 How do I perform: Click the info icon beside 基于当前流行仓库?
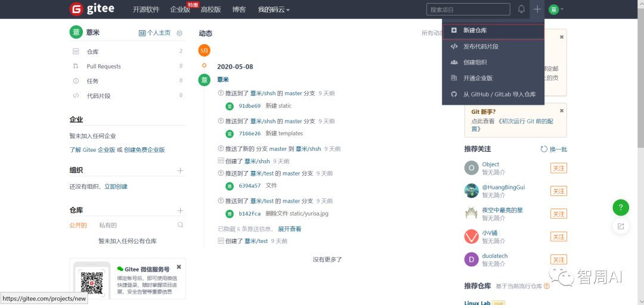[547, 286]
